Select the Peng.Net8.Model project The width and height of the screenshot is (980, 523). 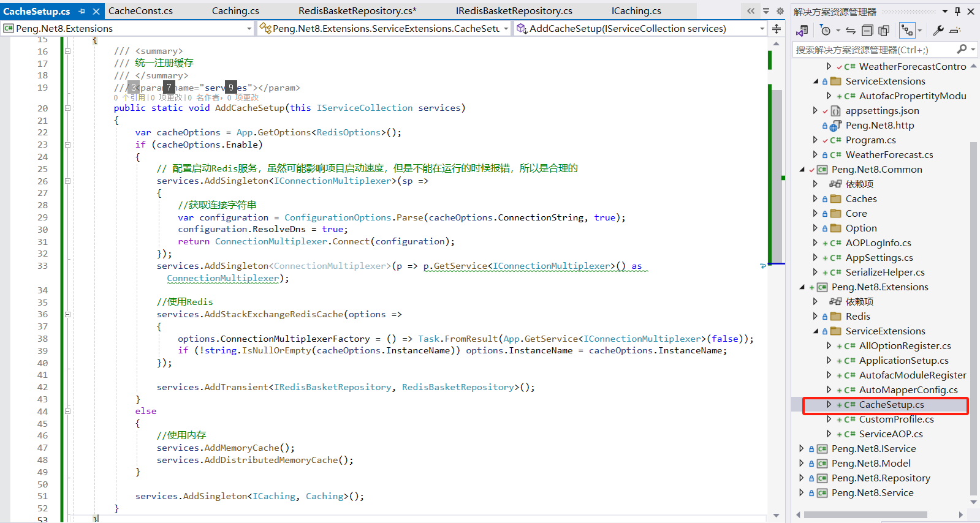(x=871, y=464)
